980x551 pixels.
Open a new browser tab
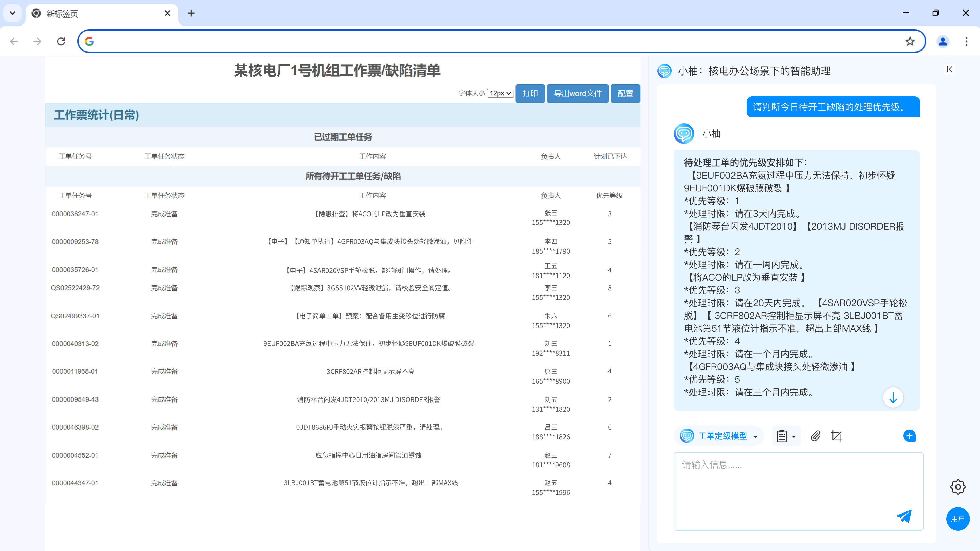coord(191,13)
